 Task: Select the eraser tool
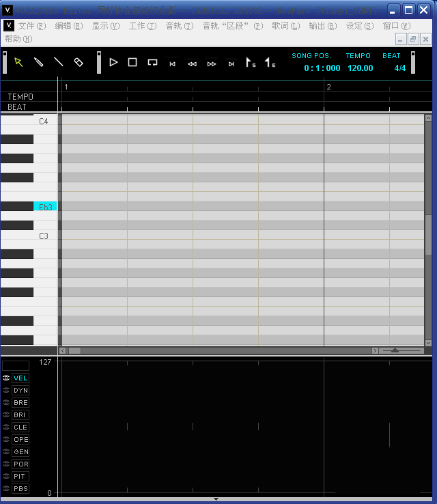[79, 62]
